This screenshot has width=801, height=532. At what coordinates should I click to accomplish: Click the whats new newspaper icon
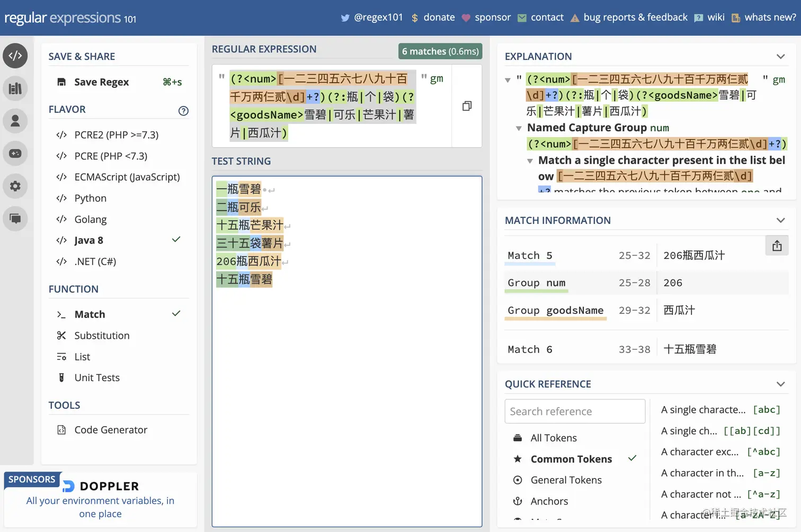[x=736, y=18]
